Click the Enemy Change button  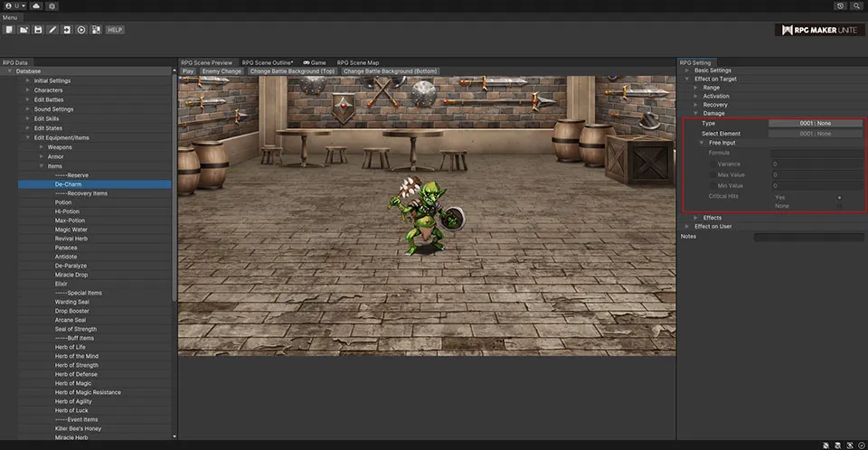coord(222,70)
